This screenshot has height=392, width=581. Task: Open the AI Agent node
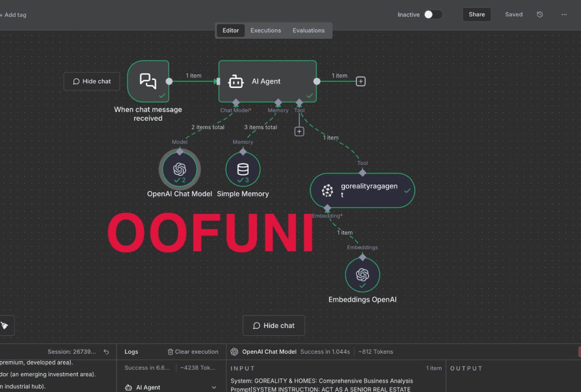[x=267, y=81]
